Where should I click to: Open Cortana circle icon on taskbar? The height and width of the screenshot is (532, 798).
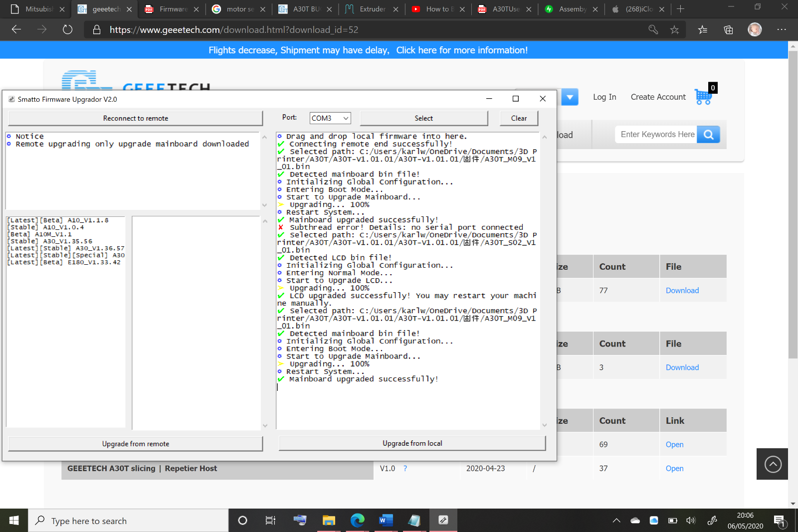coord(243,521)
